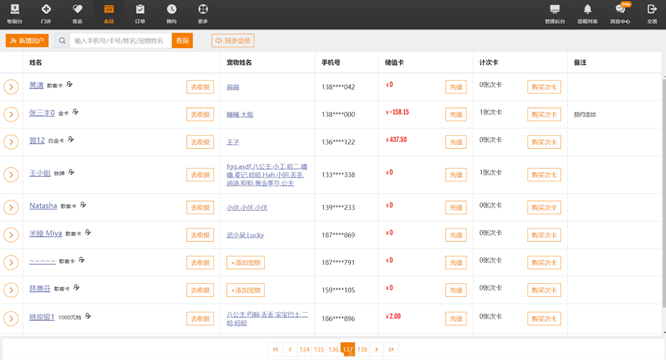Click edit icon in 138****042 row

70,84
